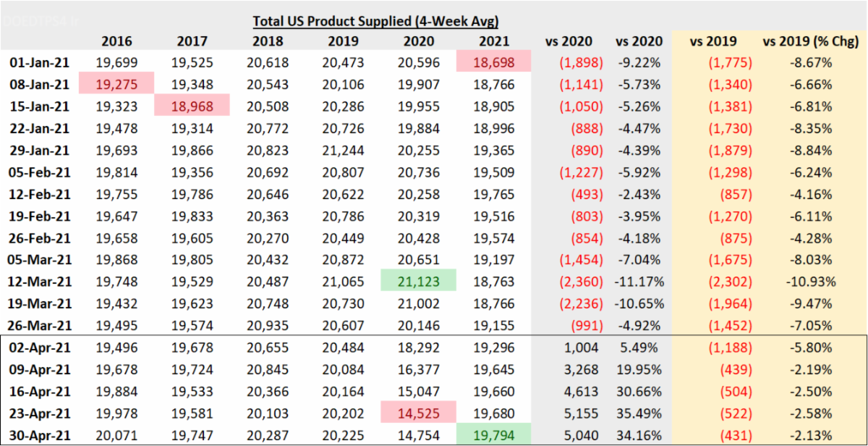Click the green-highlighted 19,794 cell

tap(494, 435)
